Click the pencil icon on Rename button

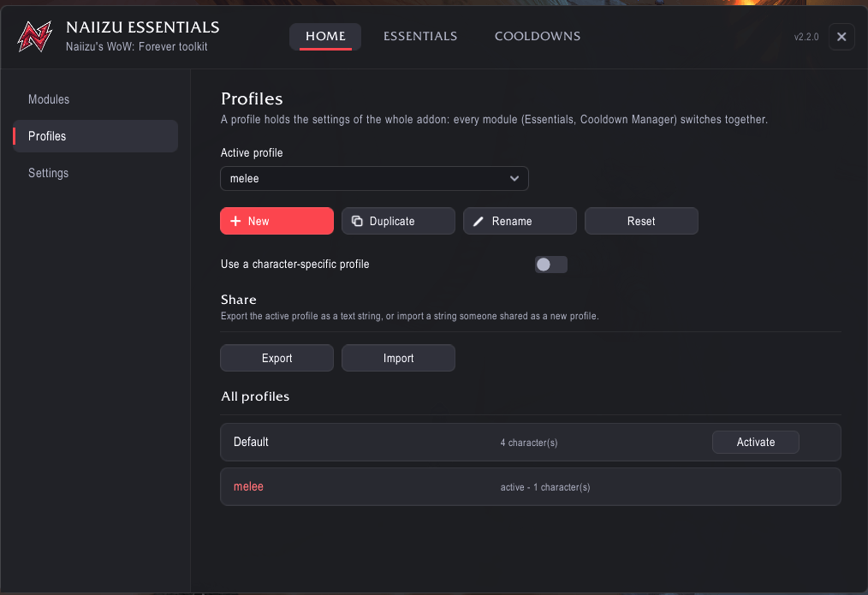pos(479,222)
